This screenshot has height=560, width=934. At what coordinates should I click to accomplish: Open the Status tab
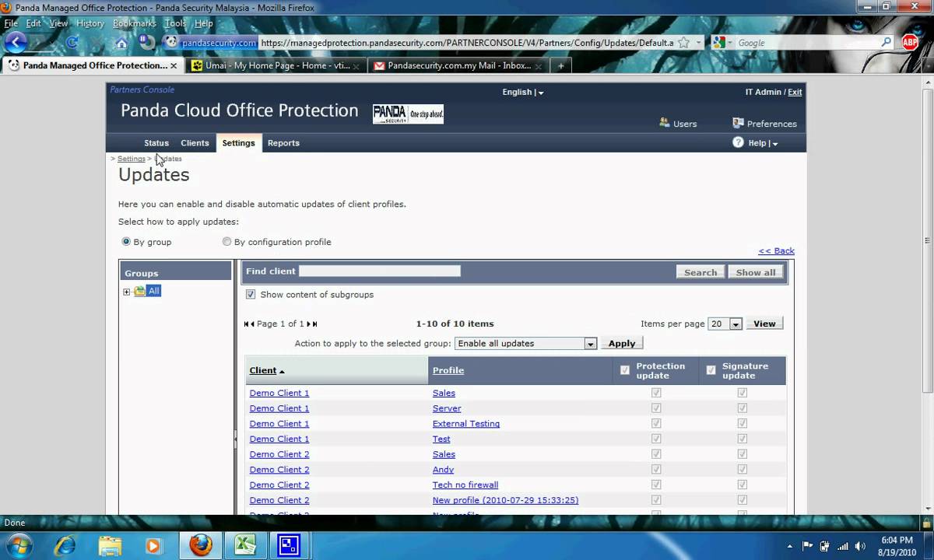click(x=156, y=143)
